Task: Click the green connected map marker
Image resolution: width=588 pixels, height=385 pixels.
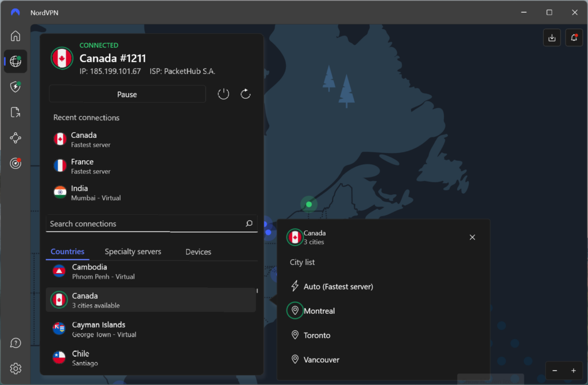Action: click(309, 205)
